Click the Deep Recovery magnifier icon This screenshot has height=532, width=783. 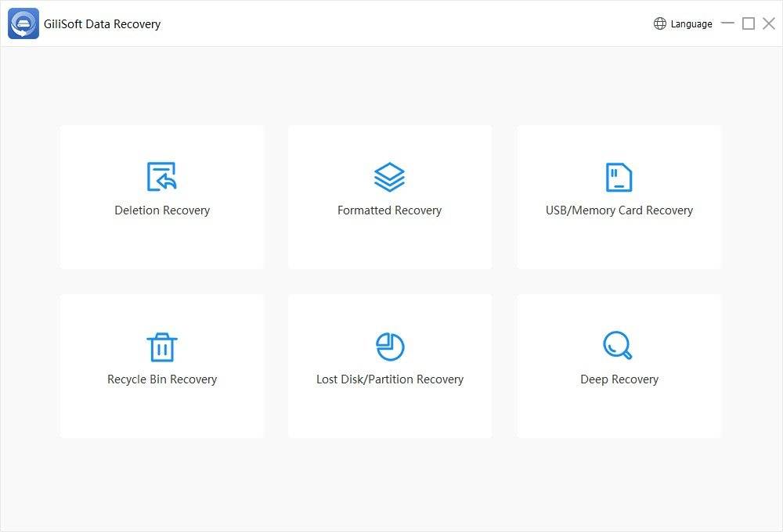click(618, 345)
